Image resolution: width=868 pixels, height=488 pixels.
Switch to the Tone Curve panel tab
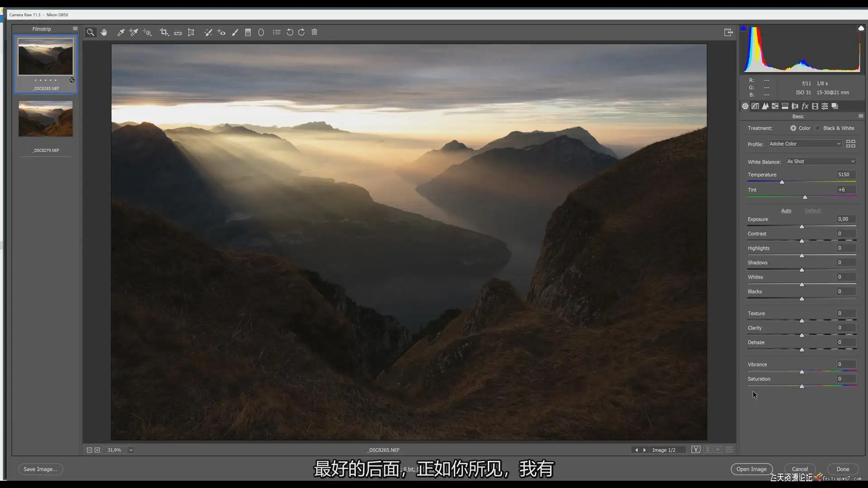click(755, 106)
